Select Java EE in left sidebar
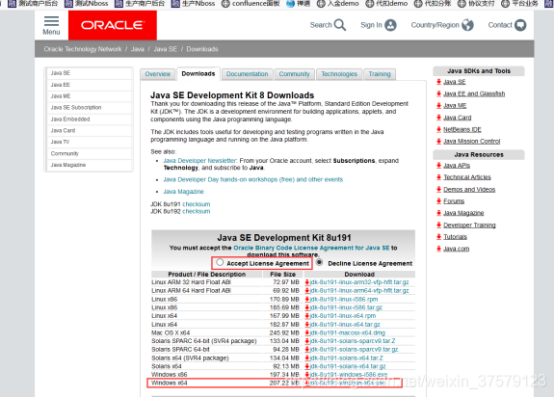Screen dimensions: 554x397 pos(89,85)
